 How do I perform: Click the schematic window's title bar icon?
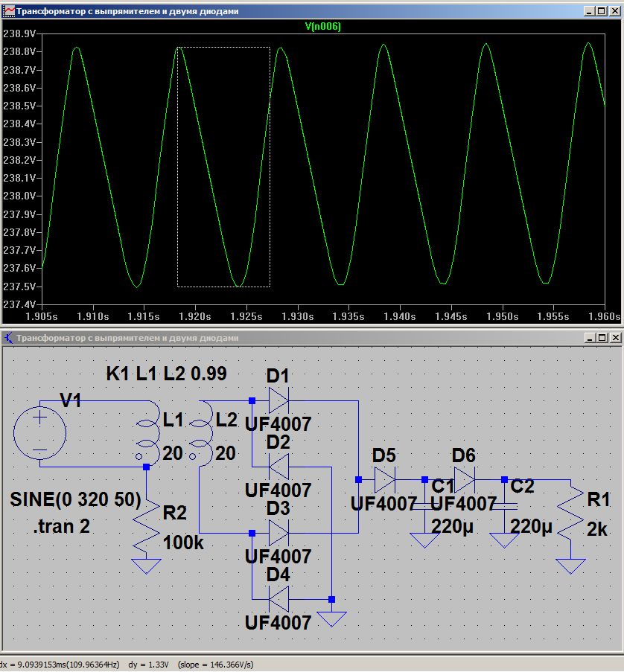tap(8, 337)
